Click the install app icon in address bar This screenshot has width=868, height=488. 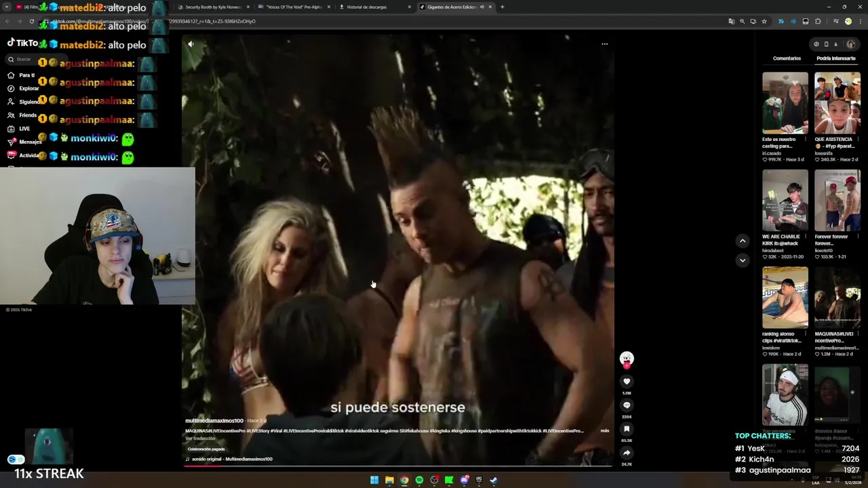pyautogui.click(x=753, y=21)
